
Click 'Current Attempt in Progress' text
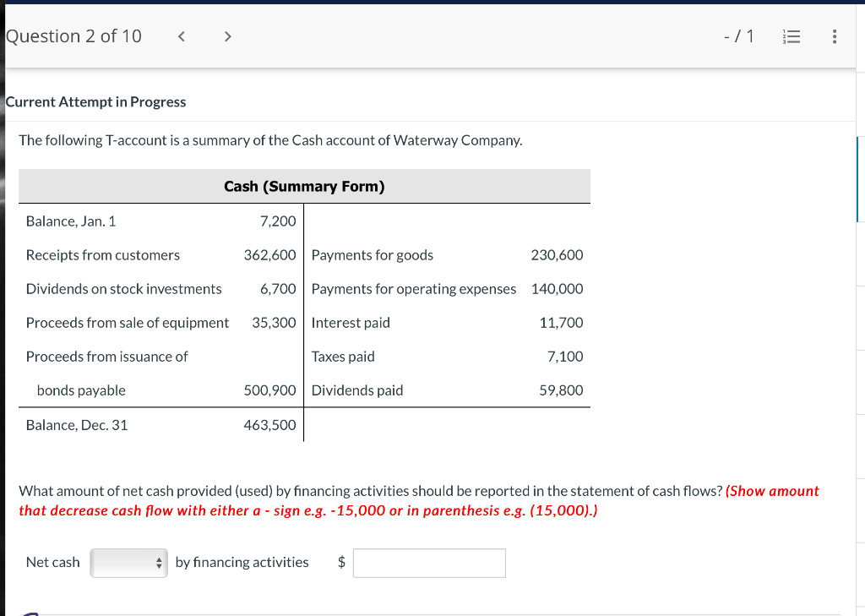(96, 102)
